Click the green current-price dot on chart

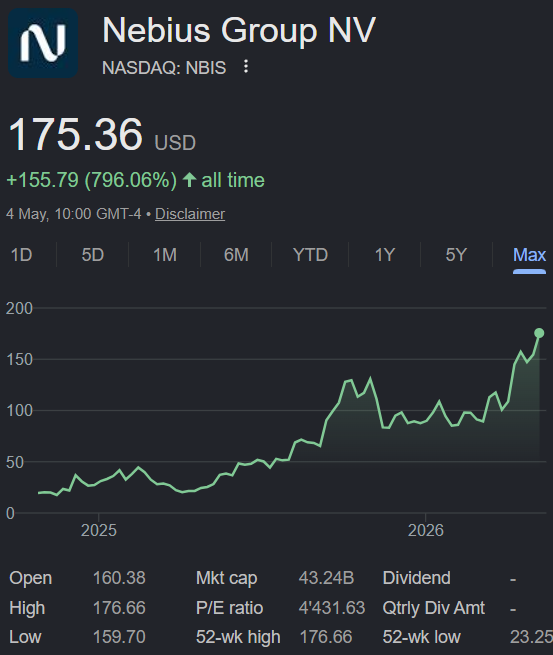click(539, 333)
